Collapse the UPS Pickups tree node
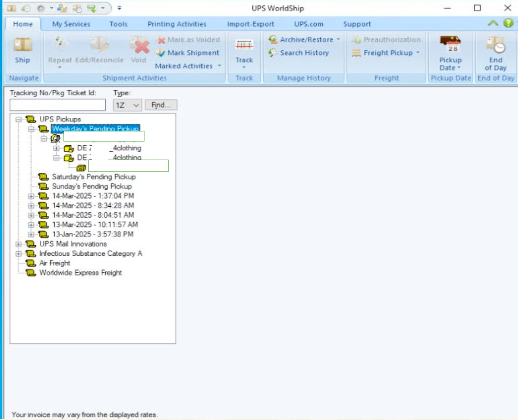518x420 pixels. 18,120
